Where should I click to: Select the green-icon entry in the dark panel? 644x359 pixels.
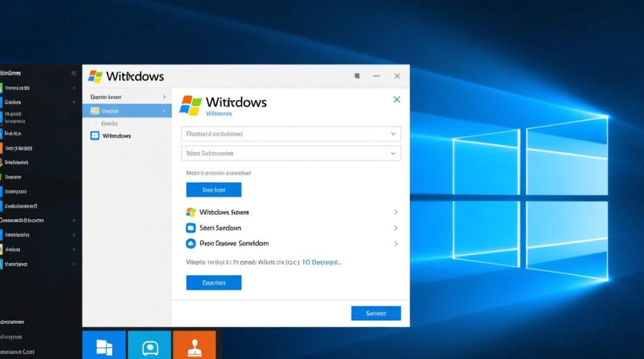pos(17,88)
